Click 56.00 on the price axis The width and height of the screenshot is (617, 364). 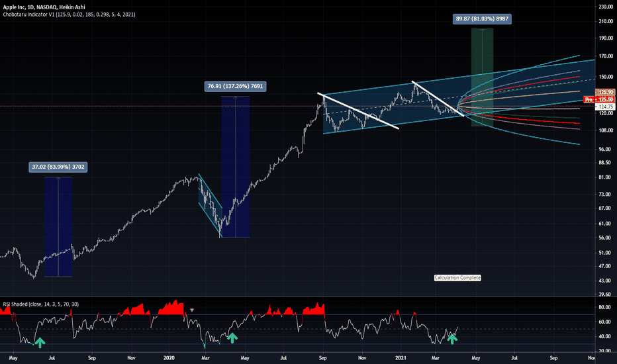tap(604, 238)
